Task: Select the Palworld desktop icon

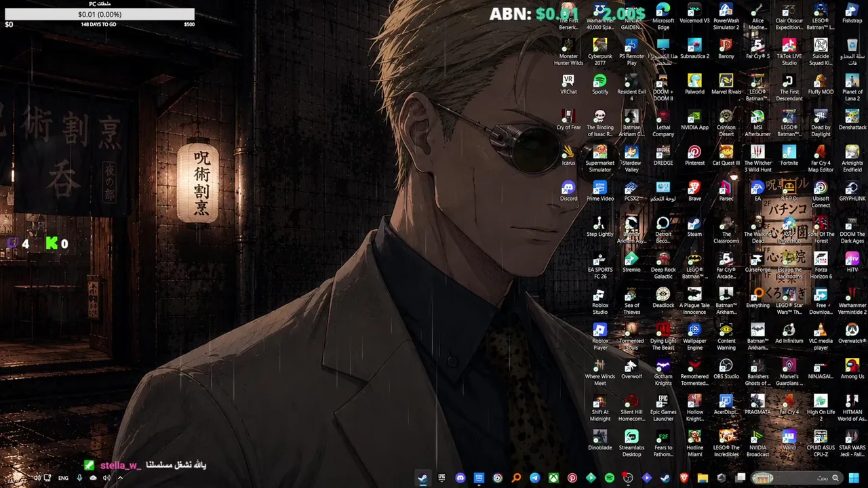Action: [694, 85]
